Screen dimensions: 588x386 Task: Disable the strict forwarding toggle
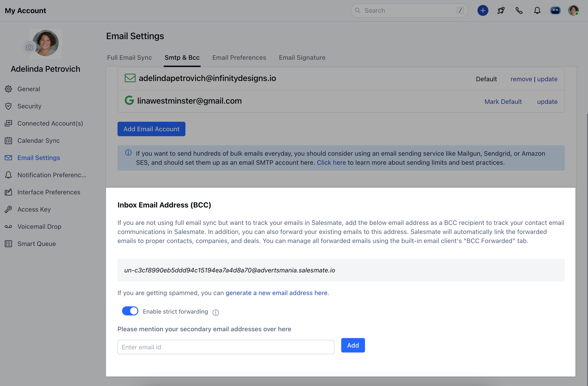click(130, 311)
